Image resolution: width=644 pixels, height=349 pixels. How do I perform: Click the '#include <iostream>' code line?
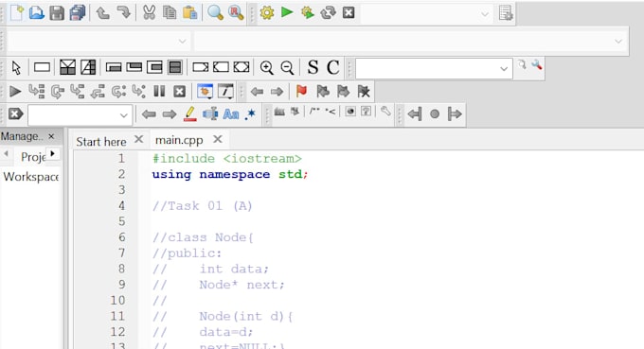pos(227,158)
